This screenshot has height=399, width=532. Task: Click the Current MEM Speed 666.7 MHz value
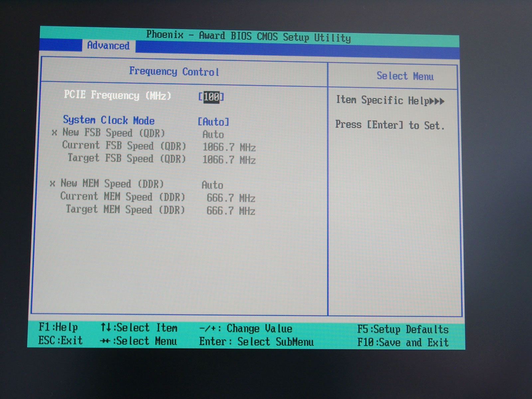[x=231, y=198]
